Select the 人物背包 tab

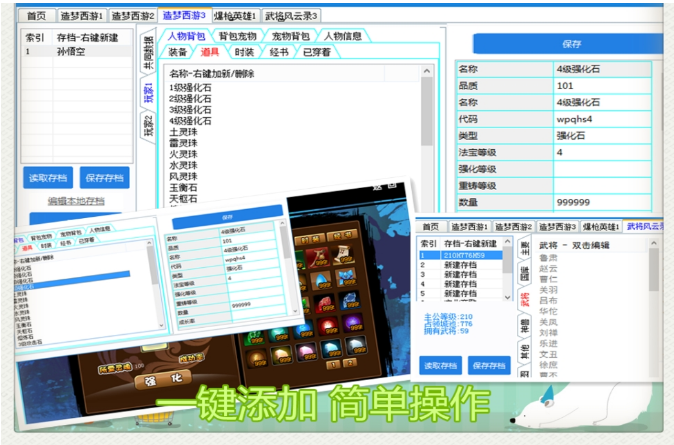tap(186, 36)
